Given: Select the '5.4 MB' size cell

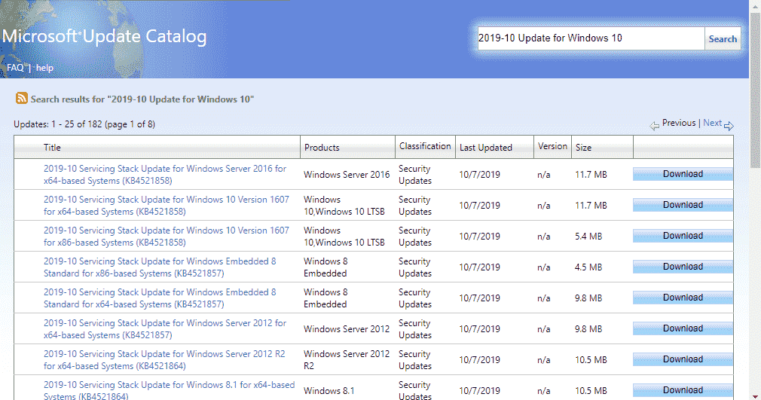Looking at the screenshot, I should tap(588, 236).
